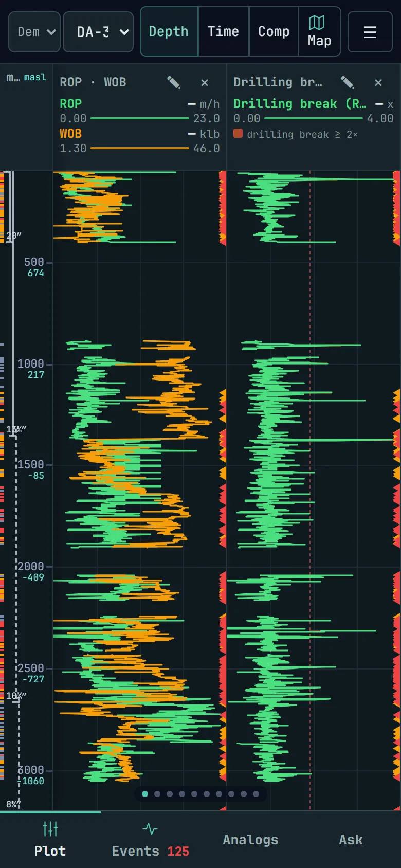Image resolution: width=401 pixels, height=868 pixels.
Task: Click the WOB max value 46.0
Action: 206,149
